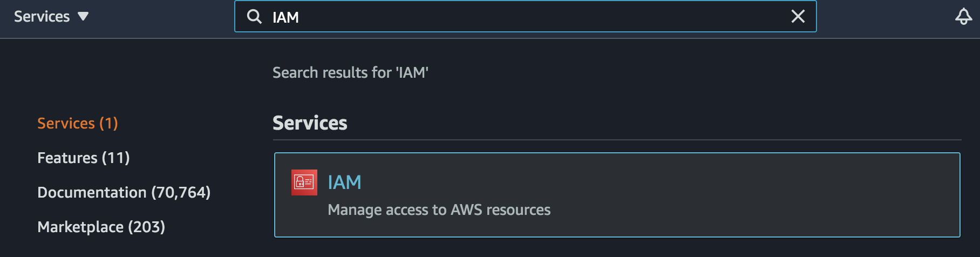Click the 'Manage access to AWS resources' description
This screenshot has height=257, width=980.
pos(439,209)
